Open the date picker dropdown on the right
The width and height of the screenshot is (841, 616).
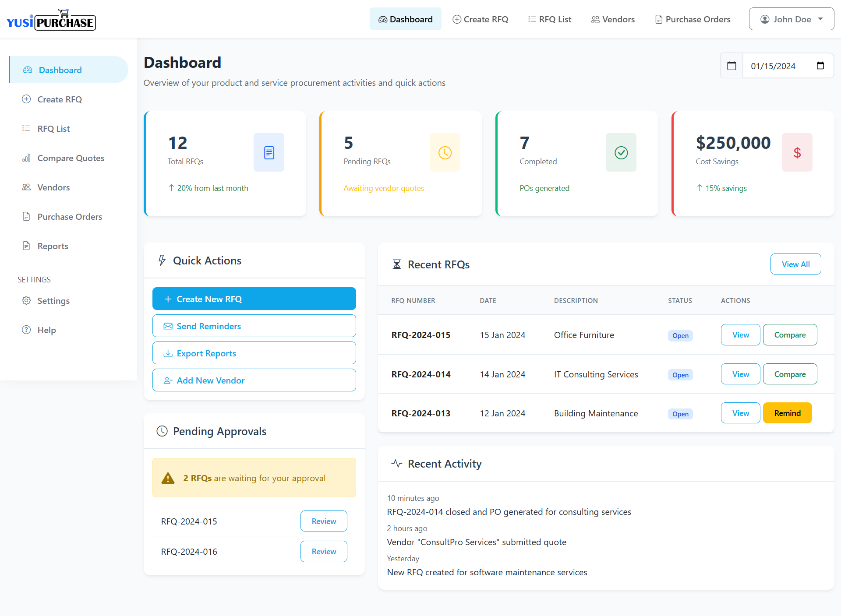820,66
